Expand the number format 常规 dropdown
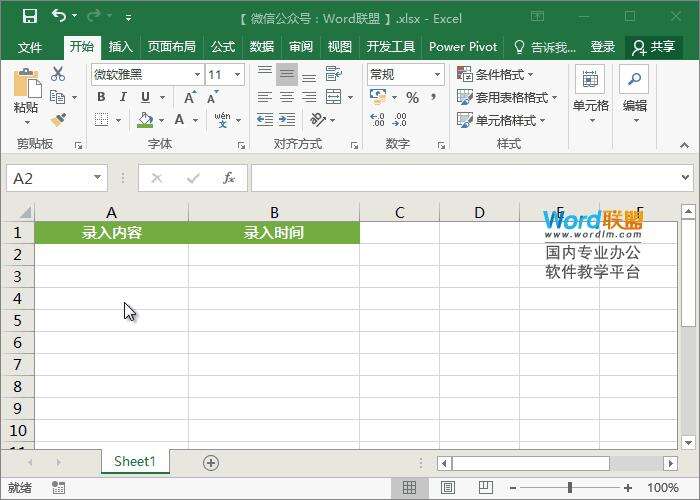 437,75
